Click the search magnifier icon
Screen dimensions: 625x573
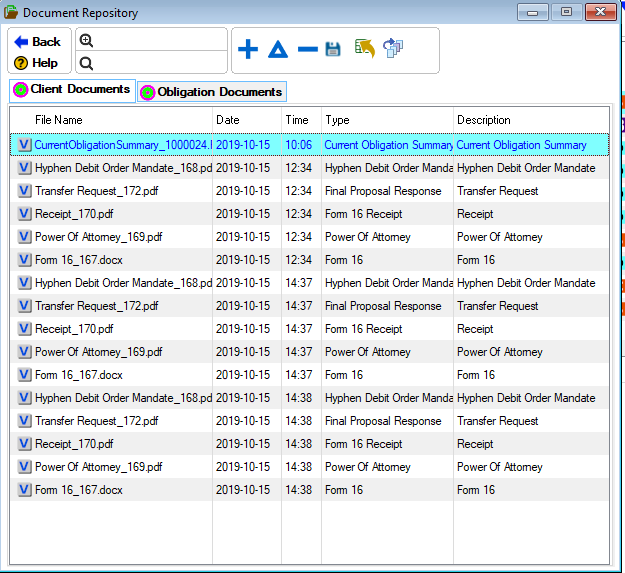[x=86, y=63]
